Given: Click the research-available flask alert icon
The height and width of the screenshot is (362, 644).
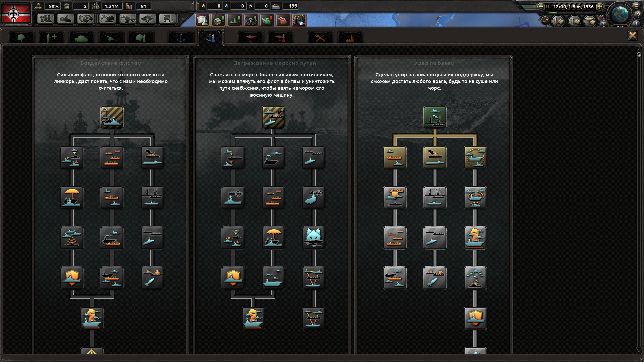Looking at the screenshot, I should click(202, 20).
